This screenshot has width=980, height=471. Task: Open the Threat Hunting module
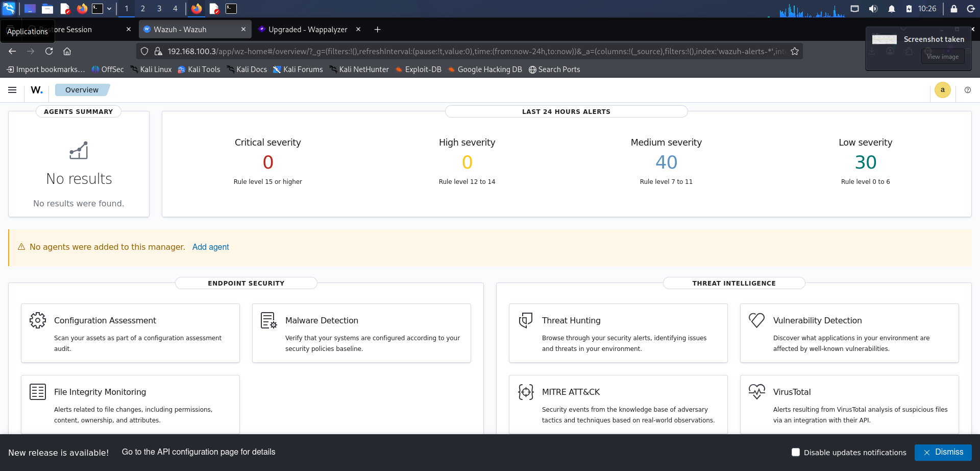[x=618, y=333]
